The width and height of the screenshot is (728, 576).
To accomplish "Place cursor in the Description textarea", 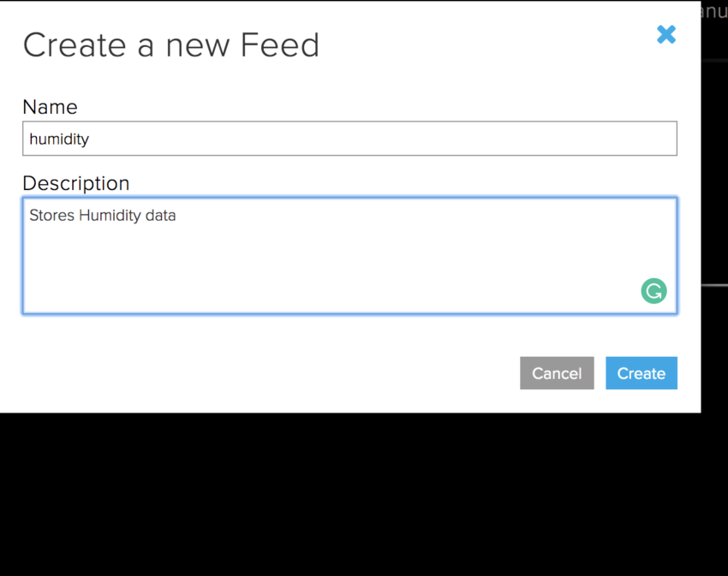I will 343,255.
